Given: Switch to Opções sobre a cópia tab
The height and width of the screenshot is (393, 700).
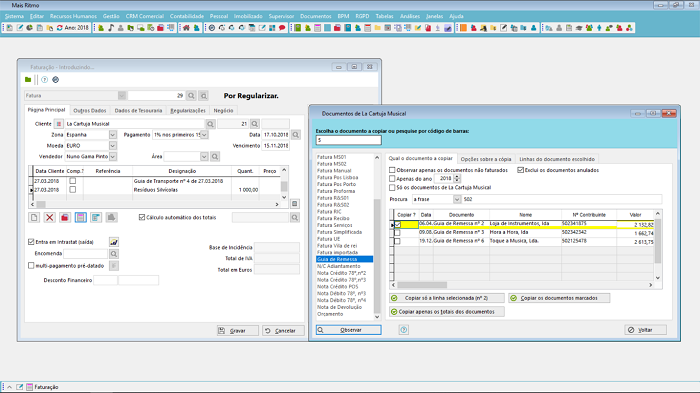Looking at the screenshot, I should click(486, 159).
